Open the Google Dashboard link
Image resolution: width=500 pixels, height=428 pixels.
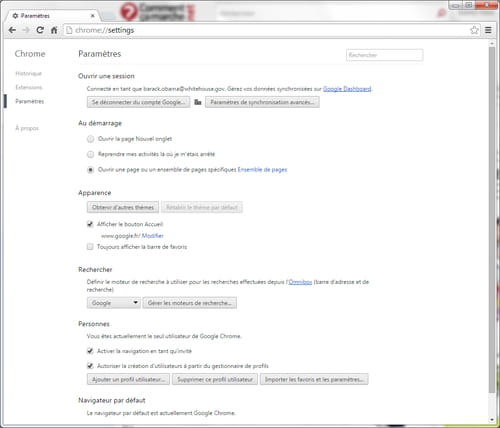point(347,89)
